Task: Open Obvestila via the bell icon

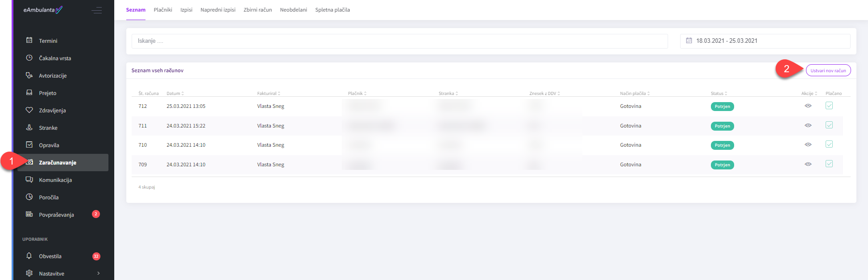Action: [29, 256]
